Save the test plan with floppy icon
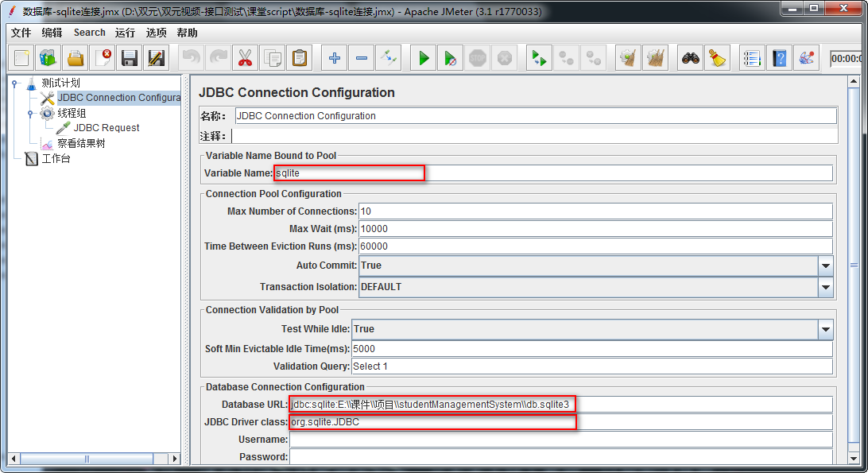The width and height of the screenshot is (868, 473). (130, 58)
